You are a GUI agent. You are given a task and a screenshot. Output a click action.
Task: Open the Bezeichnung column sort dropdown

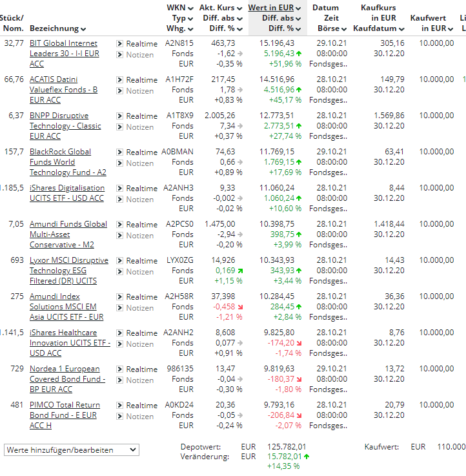tap(83, 29)
